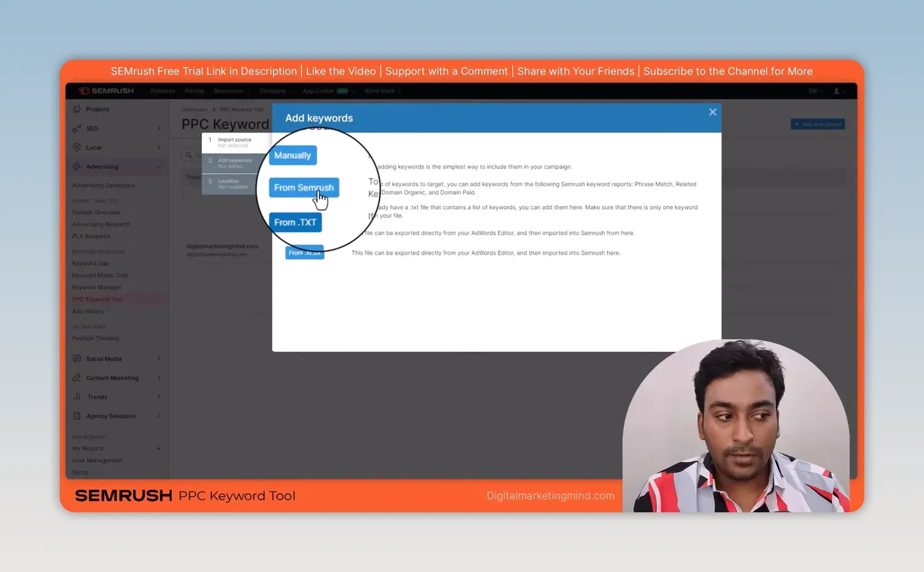The height and width of the screenshot is (572, 924).
Task: Click the Trends bar chart icon
Action: coord(77,397)
